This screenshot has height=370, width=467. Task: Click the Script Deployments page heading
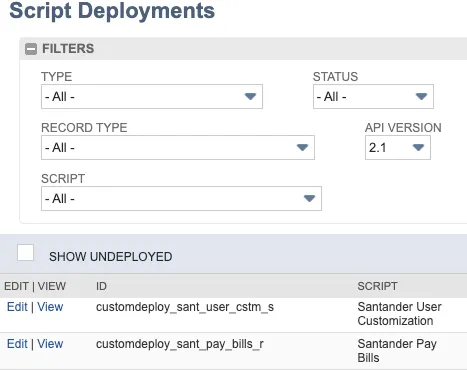point(112,11)
